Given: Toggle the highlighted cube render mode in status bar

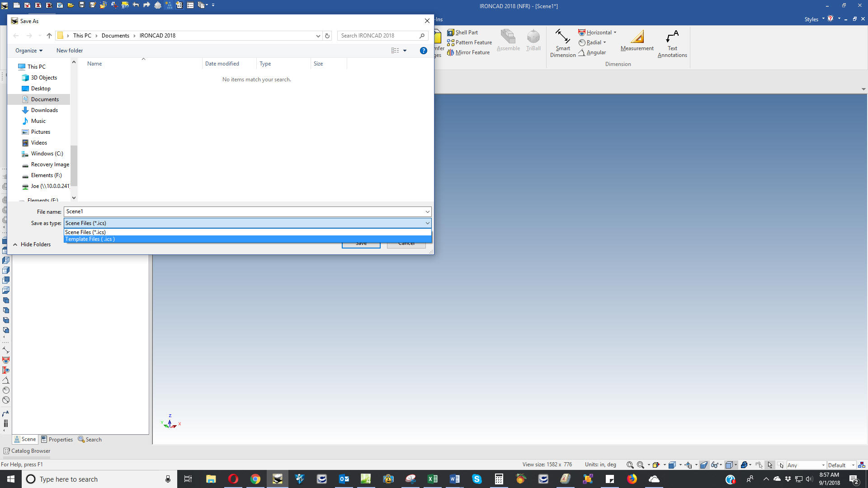Looking at the screenshot, I should 729,465.
